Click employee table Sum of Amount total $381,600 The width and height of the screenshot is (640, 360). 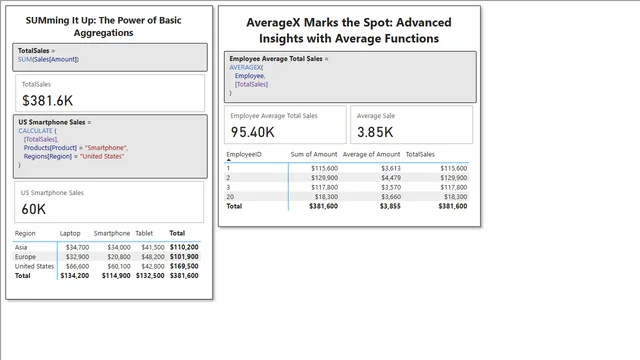click(x=323, y=206)
